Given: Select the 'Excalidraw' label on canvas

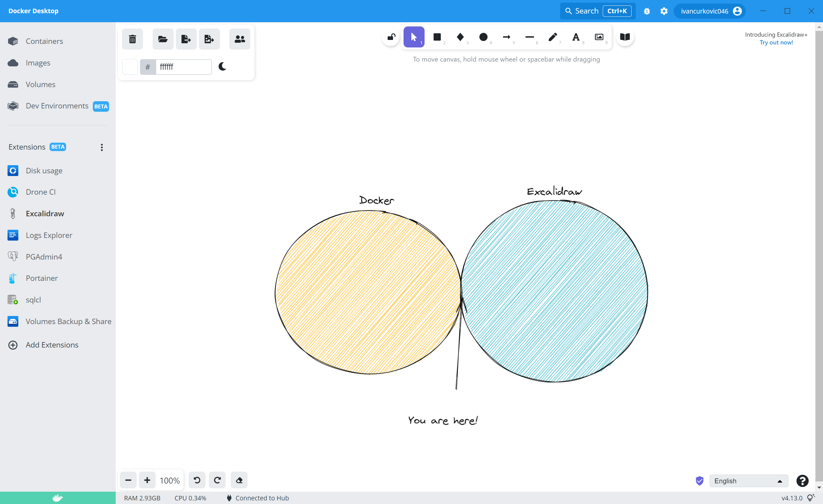Looking at the screenshot, I should [x=554, y=191].
